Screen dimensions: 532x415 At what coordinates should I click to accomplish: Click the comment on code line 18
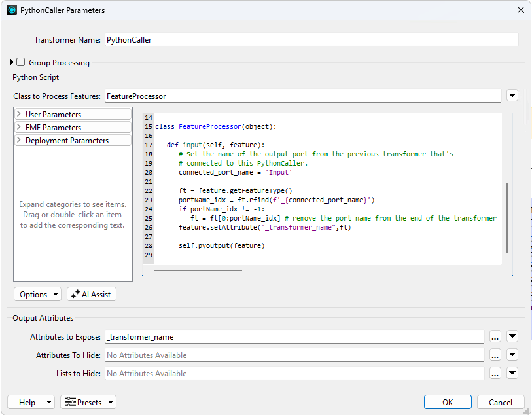pos(316,154)
